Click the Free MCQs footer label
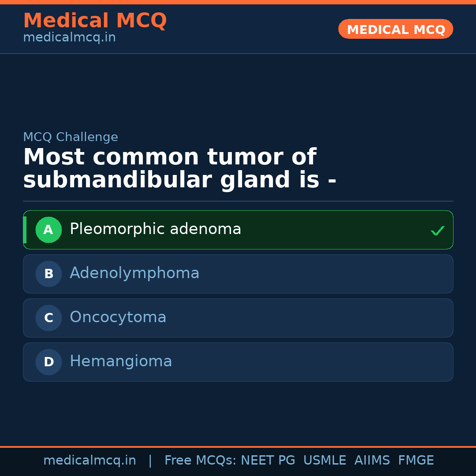 201,461
